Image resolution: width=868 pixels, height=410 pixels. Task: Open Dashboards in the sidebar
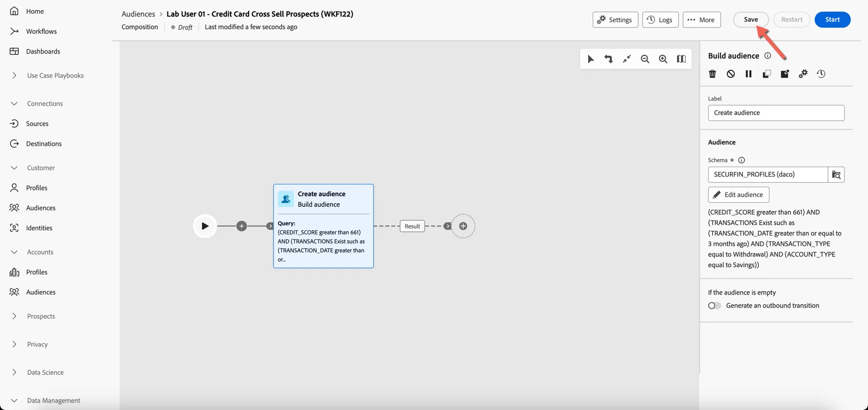point(43,51)
